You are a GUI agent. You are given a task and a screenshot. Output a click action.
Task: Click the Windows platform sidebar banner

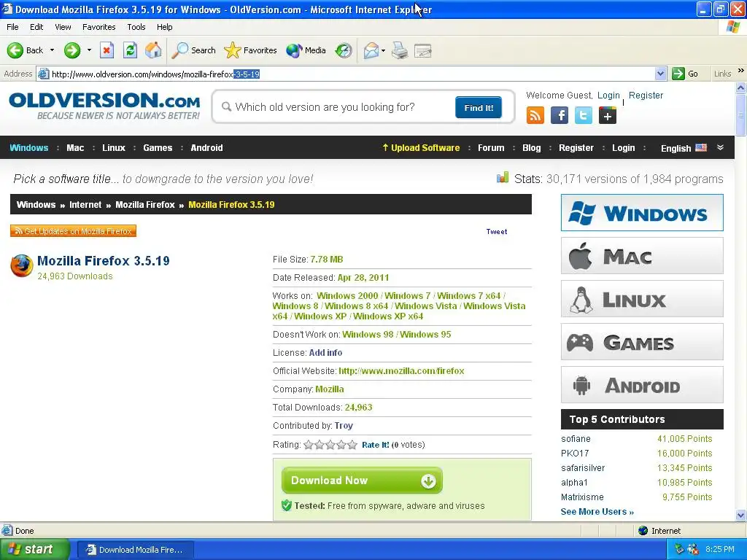coord(642,212)
